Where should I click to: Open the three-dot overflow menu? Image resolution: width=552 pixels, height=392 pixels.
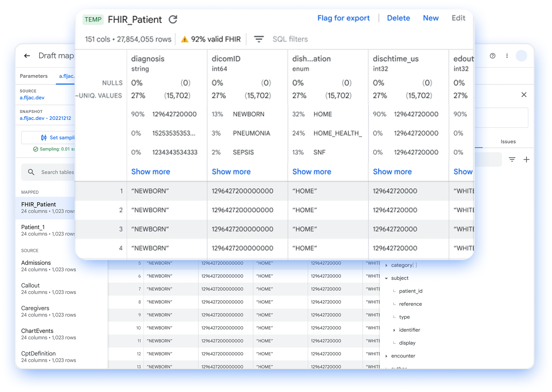(507, 56)
